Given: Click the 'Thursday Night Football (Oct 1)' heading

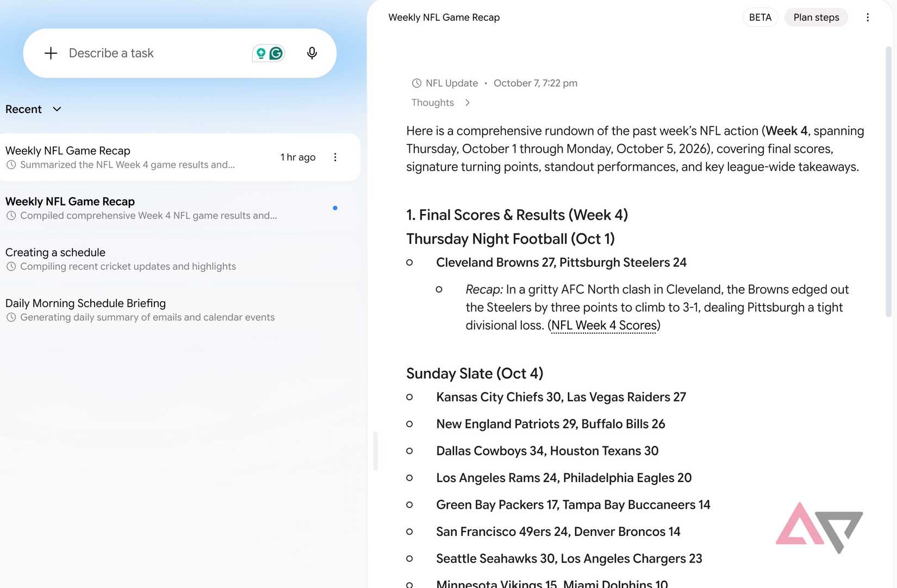Looking at the screenshot, I should coord(510,239).
